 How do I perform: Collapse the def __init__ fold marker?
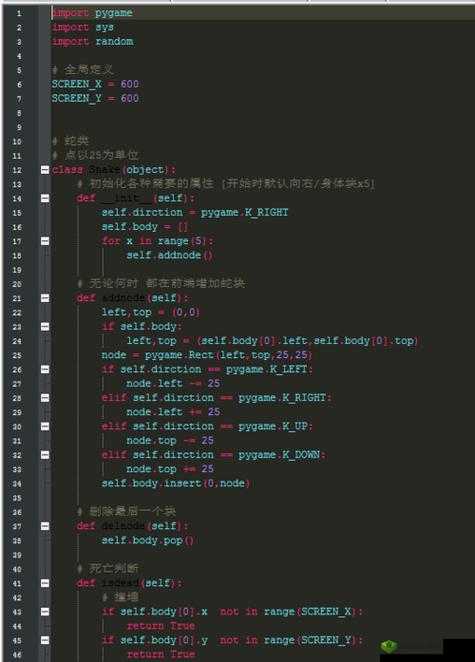coord(45,198)
